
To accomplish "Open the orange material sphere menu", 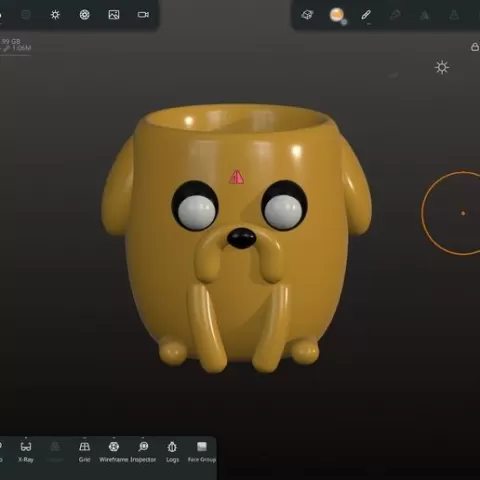I will tap(337, 15).
